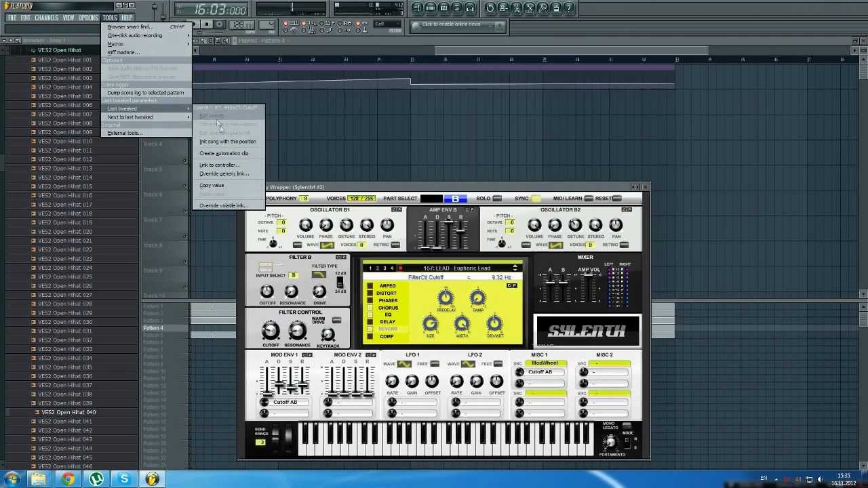This screenshot has height=488, width=868.
Task: Click the reverb Width knob
Action: pos(462,324)
